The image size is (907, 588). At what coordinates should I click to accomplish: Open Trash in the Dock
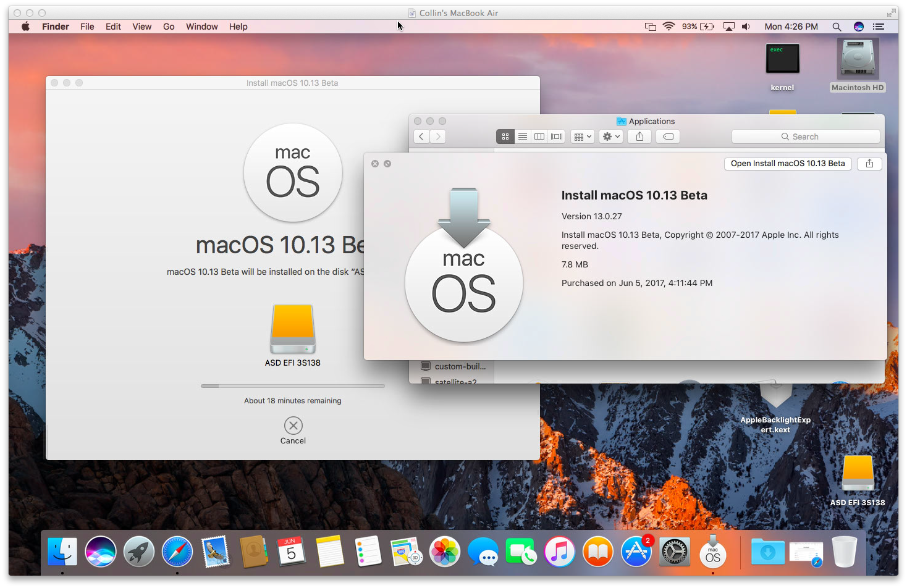coord(844,552)
